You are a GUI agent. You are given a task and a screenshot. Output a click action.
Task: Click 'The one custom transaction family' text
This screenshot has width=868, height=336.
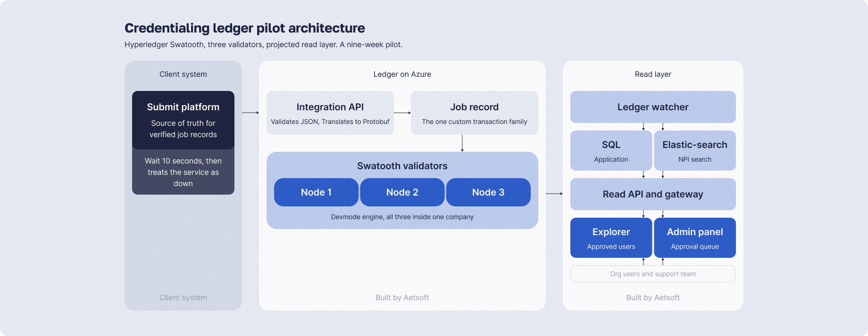coord(475,122)
